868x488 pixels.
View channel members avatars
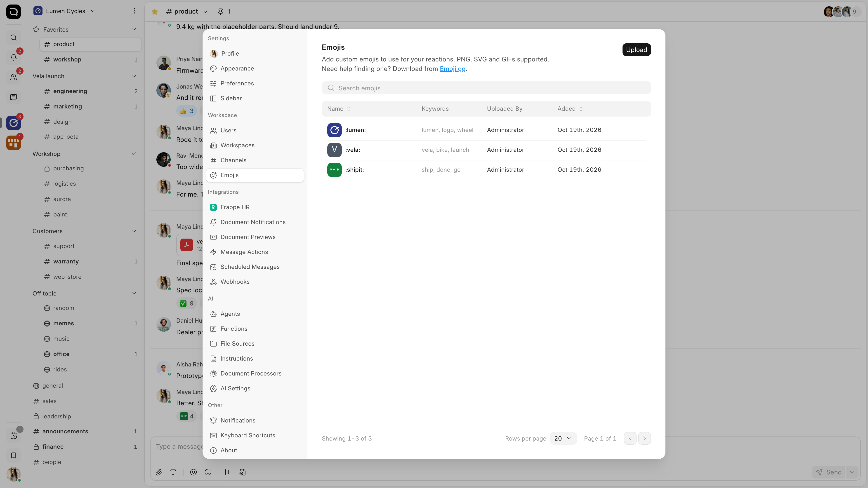842,12
